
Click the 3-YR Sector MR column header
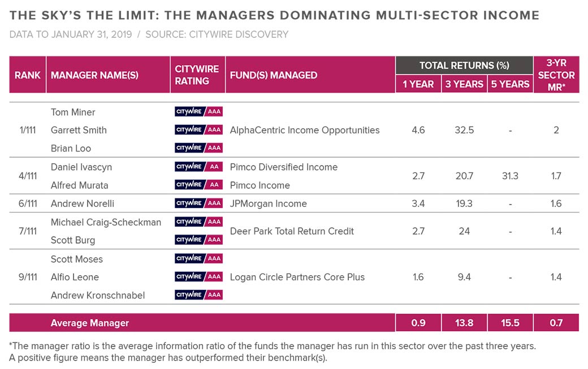(556, 75)
